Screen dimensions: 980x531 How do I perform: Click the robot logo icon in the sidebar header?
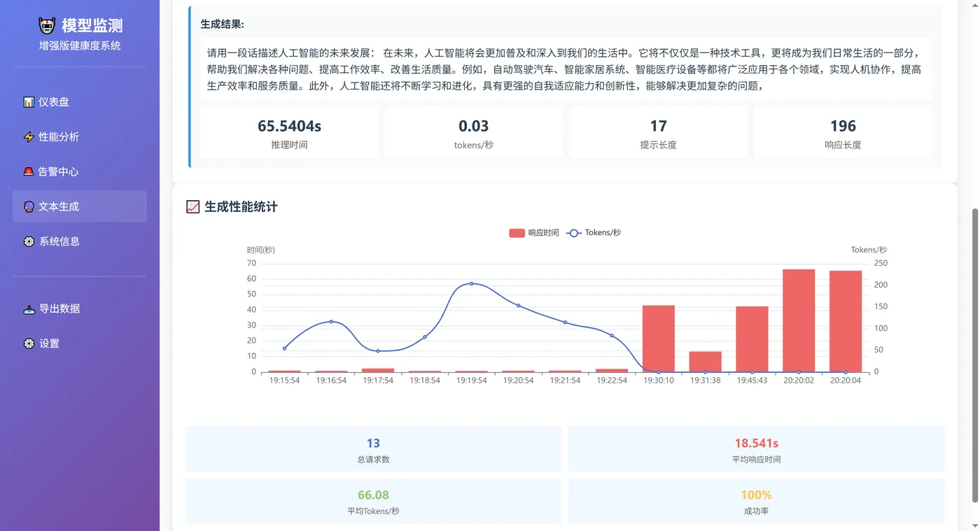tap(46, 25)
